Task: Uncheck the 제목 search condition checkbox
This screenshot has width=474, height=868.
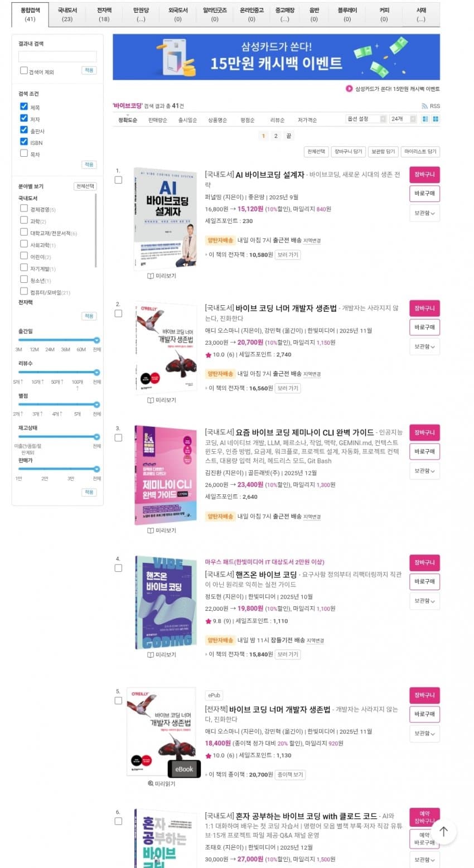Action: 23,106
